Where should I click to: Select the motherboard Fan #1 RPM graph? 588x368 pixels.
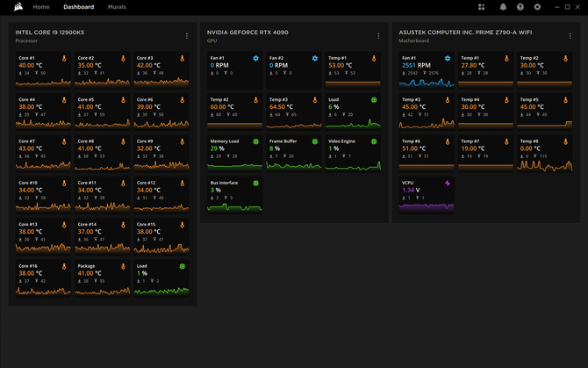(427, 83)
